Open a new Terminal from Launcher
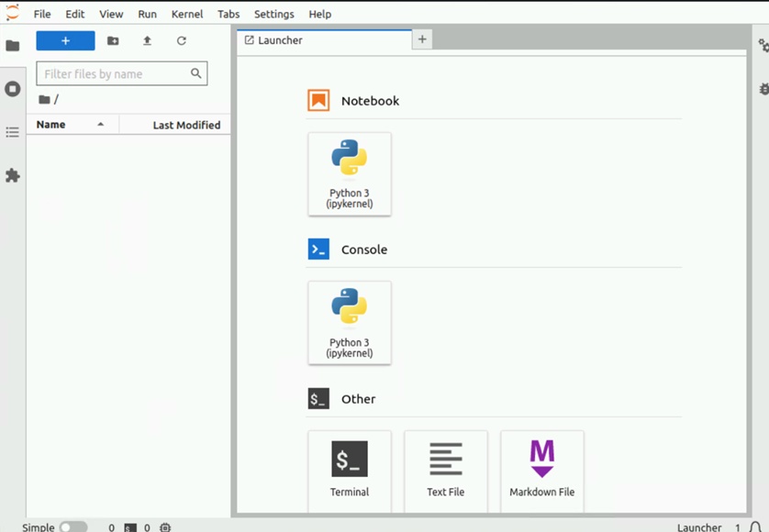Viewport: 769px width, 532px height. pos(350,471)
